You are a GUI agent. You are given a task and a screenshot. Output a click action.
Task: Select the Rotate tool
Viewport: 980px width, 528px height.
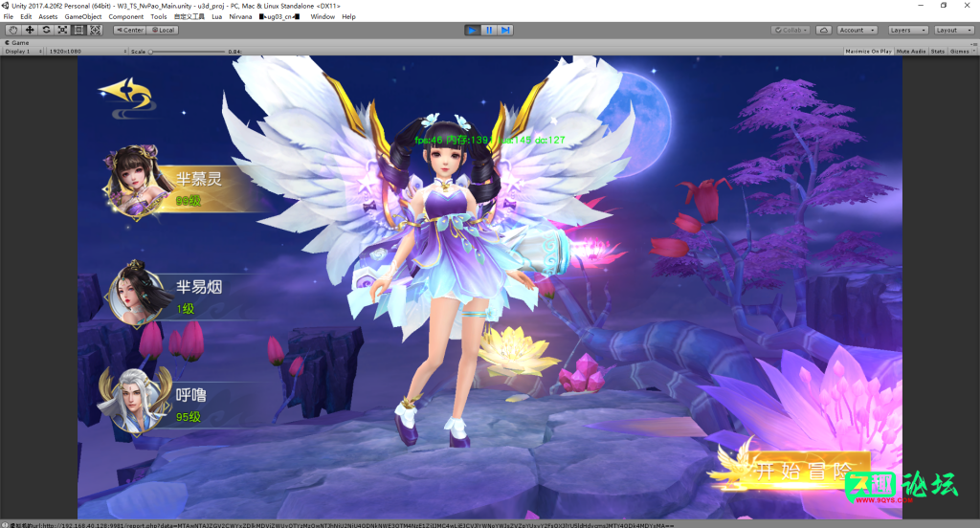pyautogui.click(x=46, y=30)
